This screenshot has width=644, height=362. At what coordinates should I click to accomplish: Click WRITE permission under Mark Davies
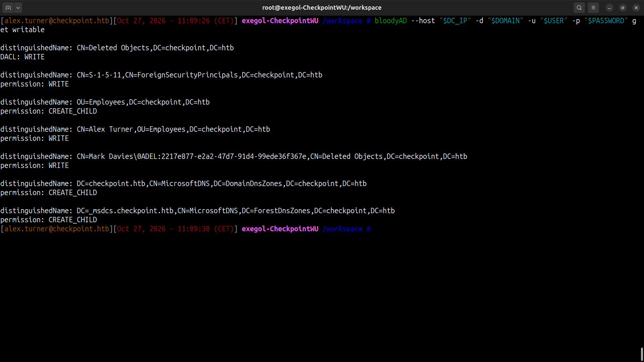pos(59,166)
